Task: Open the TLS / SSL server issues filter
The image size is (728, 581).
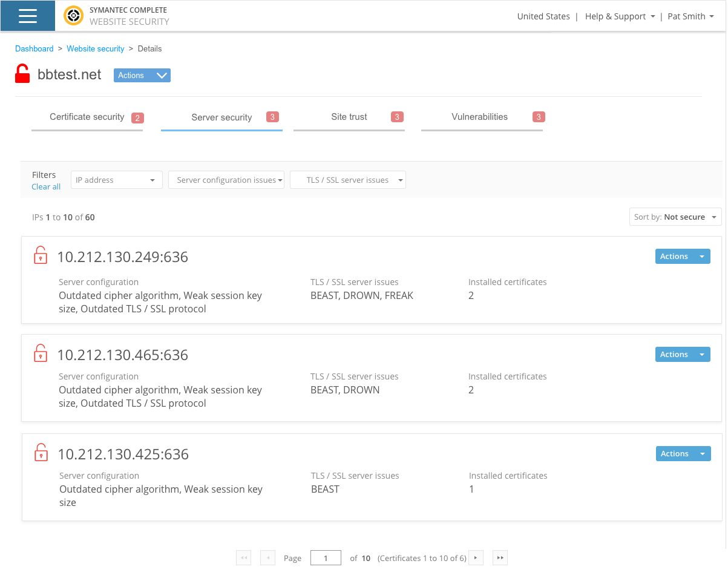Action: pyautogui.click(x=348, y=180)
